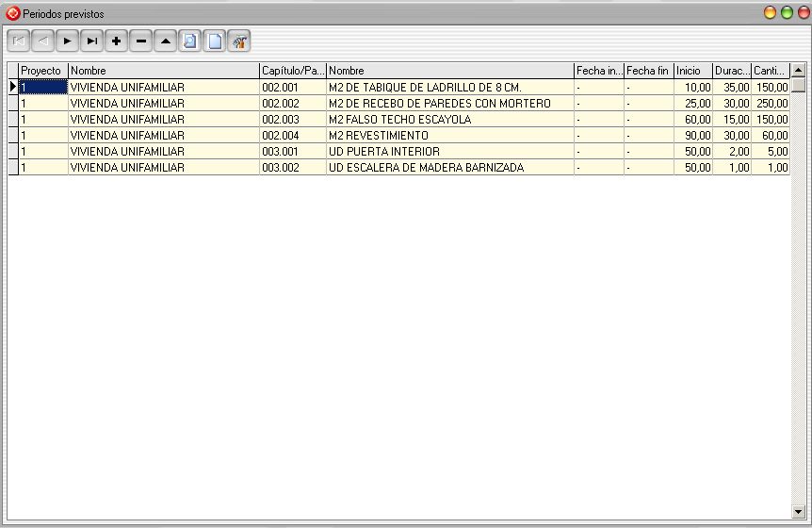
Task: Click the Fecha fin column header
Action: pos(648,71)
